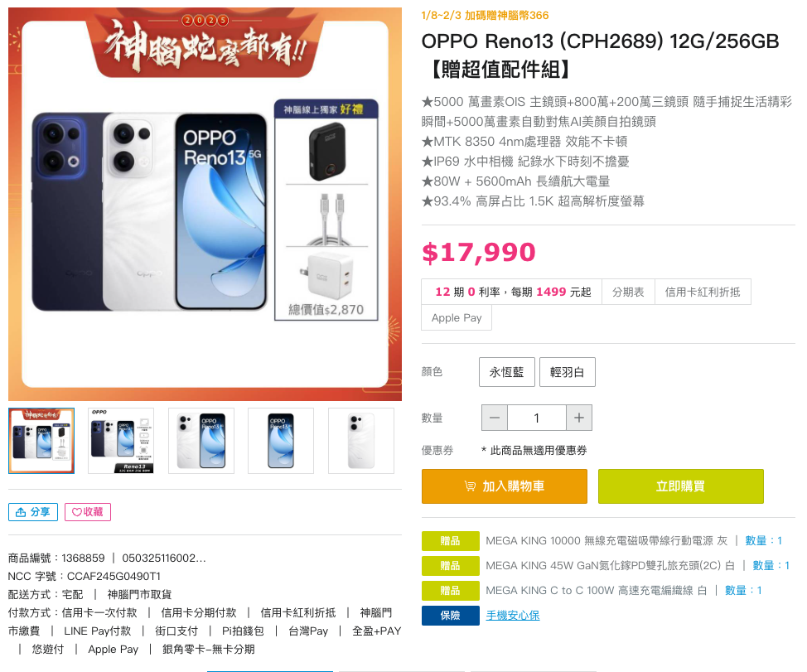Open the 分期表 installment tab

coord(628,292)
